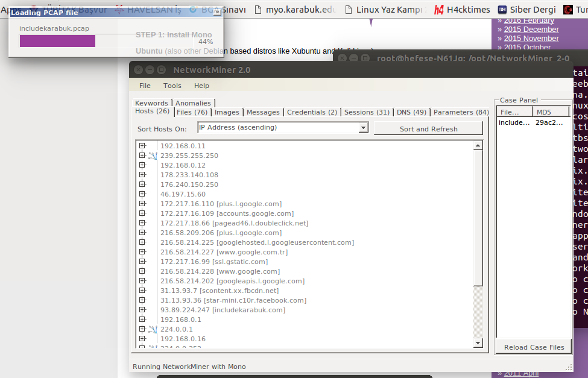The image size is (588, 378).
Task: Select the Hosts (26) tab
Action: [x=152, y=112]
